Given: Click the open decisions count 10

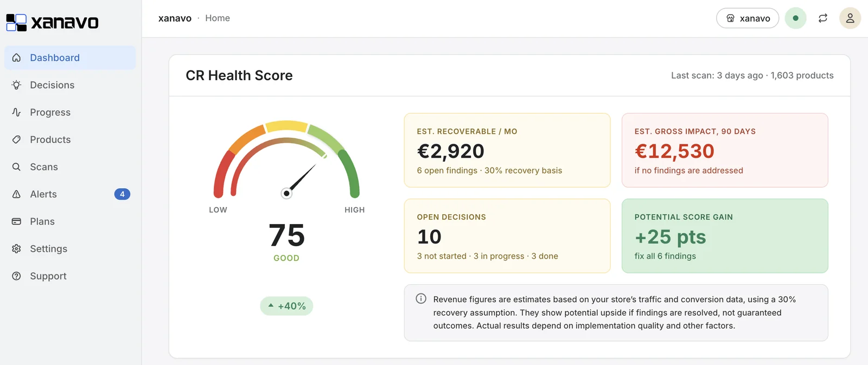Looking at the screenshot, I should tap(429, 237).
